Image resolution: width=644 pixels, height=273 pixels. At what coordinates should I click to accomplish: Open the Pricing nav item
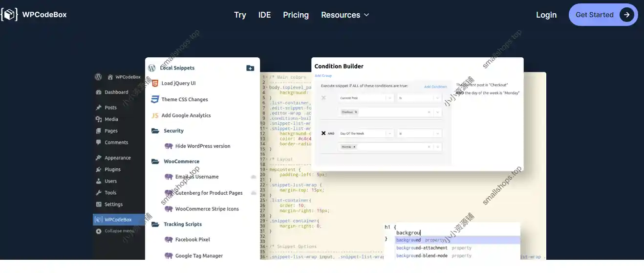coord(296,15)
